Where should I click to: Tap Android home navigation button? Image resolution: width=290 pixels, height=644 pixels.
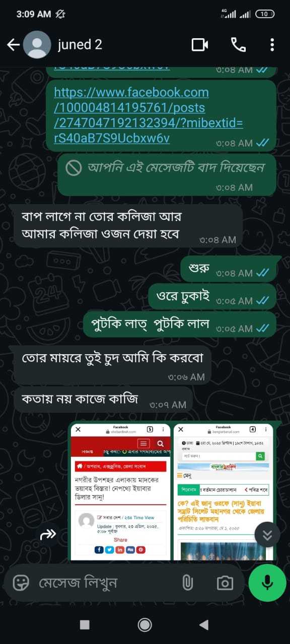(145, 624)
